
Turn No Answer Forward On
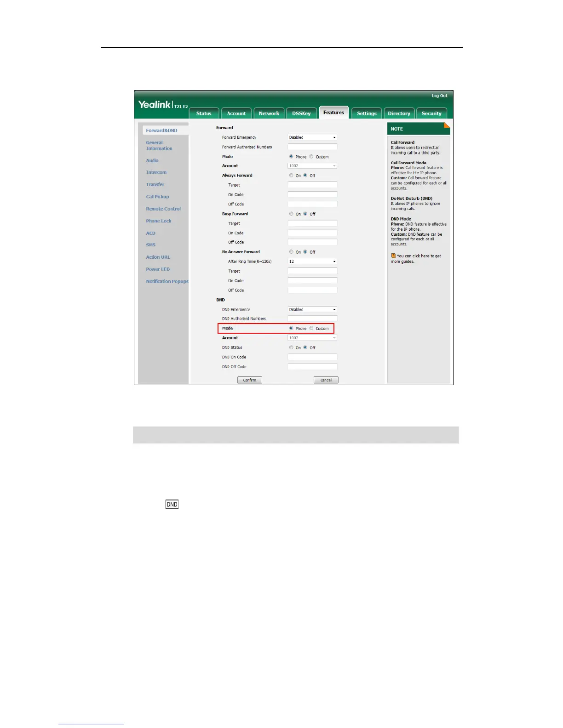click(291, 252)
